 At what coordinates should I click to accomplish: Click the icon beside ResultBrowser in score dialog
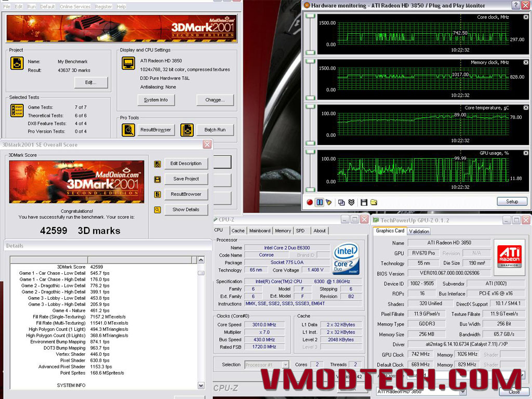coord(157,194)
